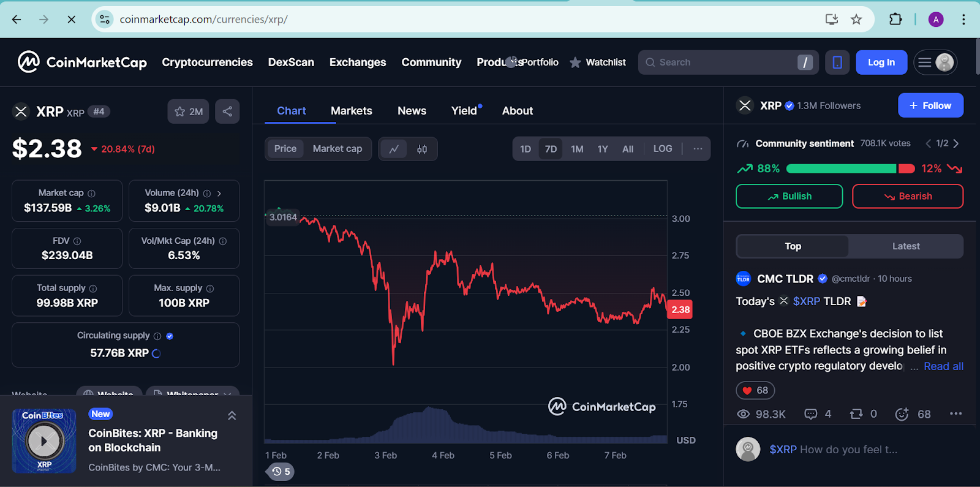The width and height of the screenshot is (980, 487).
Task: Toggle LOG scale on chart
Action: pos(663,149)
